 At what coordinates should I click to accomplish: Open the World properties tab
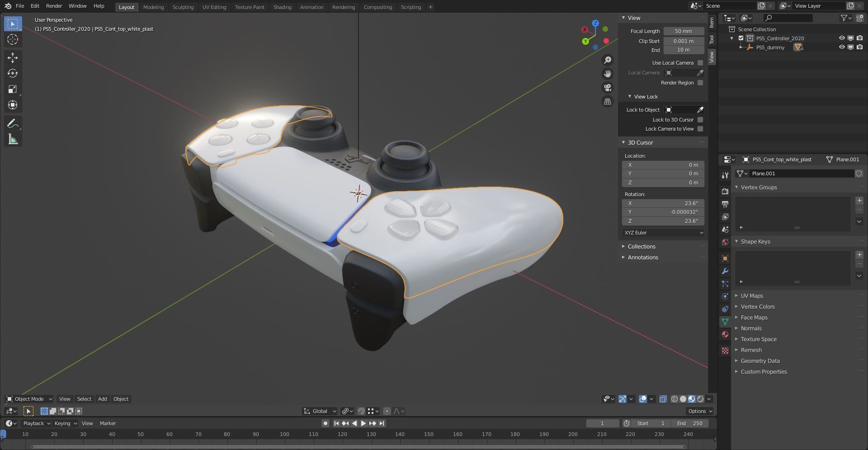(x=725, y=242)
